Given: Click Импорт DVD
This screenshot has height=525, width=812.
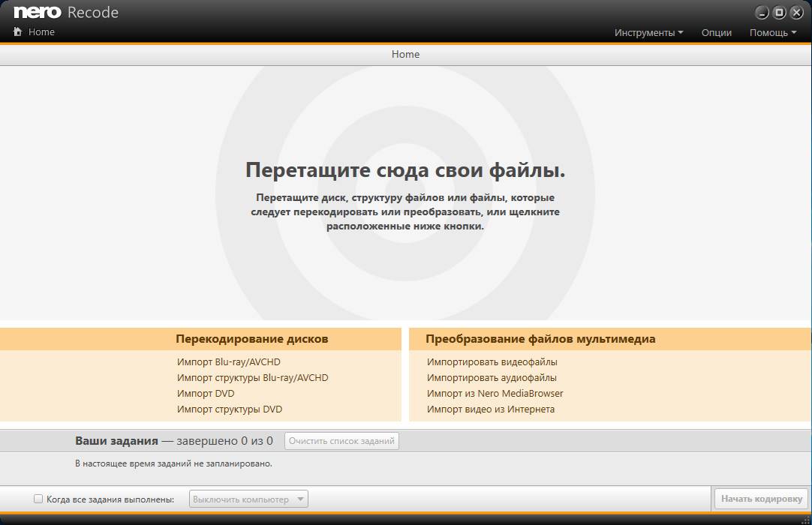Looking at the screenshot, I should 206,394.
